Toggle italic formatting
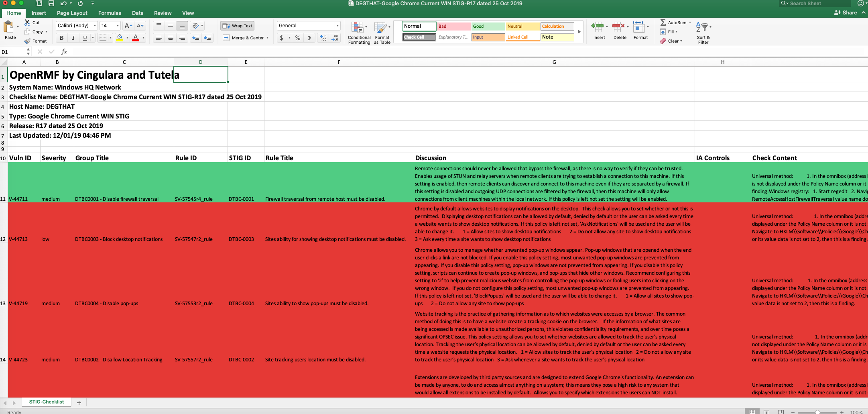 [x=73, y=38]
